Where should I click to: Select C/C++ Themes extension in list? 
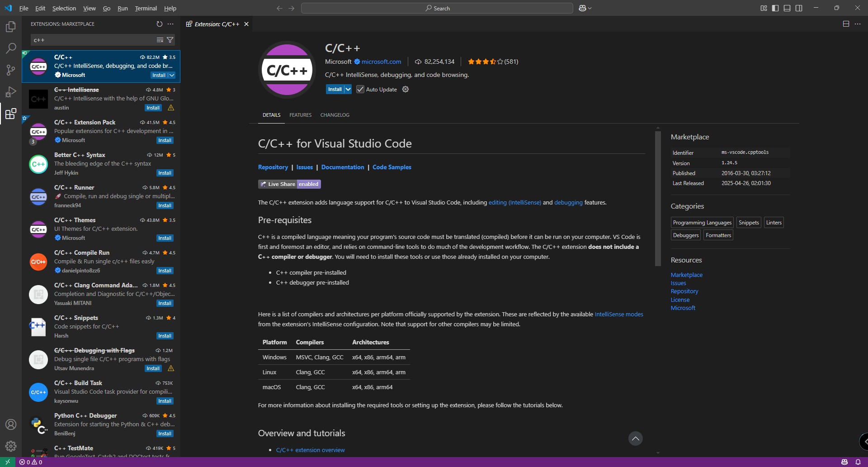(101, 229)
